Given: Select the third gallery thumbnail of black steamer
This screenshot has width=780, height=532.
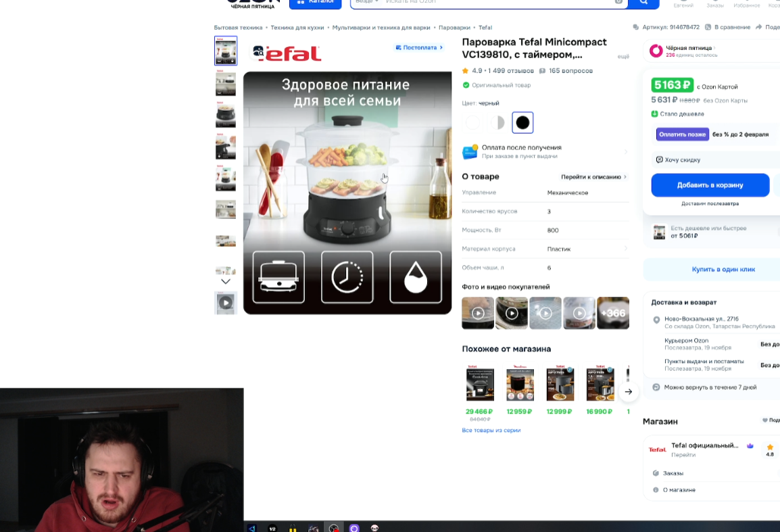Looking at the screenshot, I should pos(226,114).
